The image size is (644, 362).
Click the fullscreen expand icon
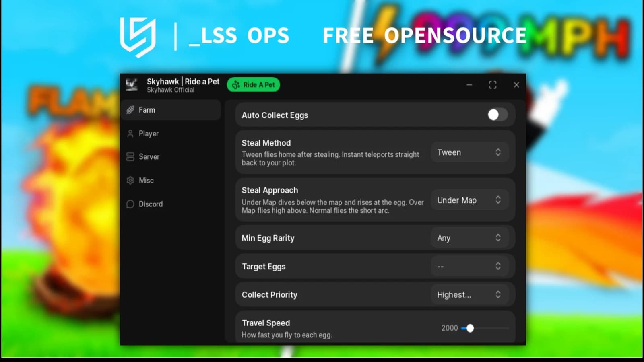click(x=493, y=85)
